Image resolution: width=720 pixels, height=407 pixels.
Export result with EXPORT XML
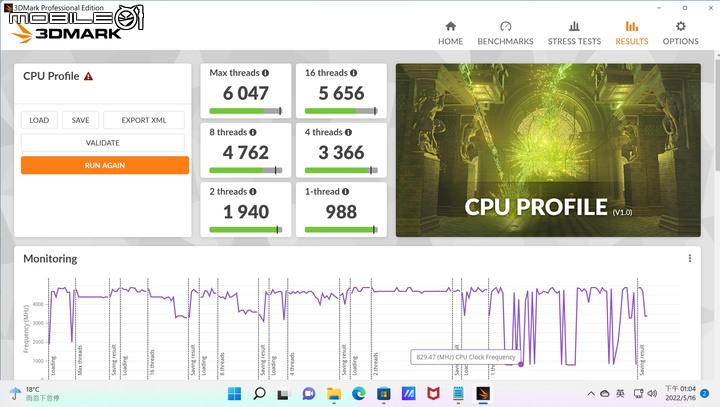[144, 120]
